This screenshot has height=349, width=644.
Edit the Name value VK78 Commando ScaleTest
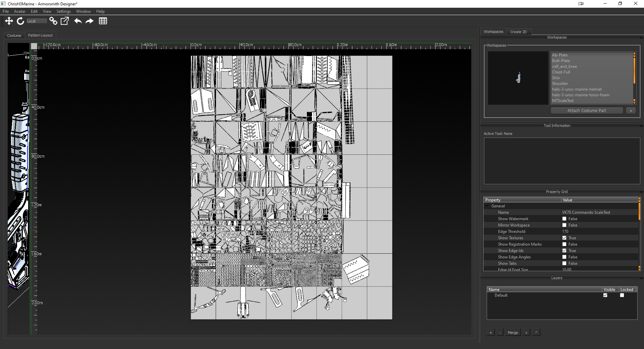(599, 212)
